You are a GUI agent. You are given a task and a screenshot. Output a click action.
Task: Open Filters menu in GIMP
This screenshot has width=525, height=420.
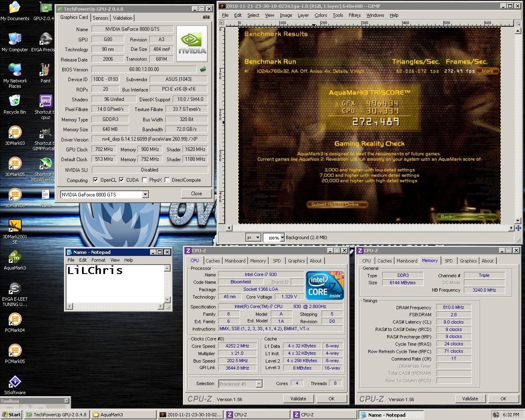tap(354, 15)
